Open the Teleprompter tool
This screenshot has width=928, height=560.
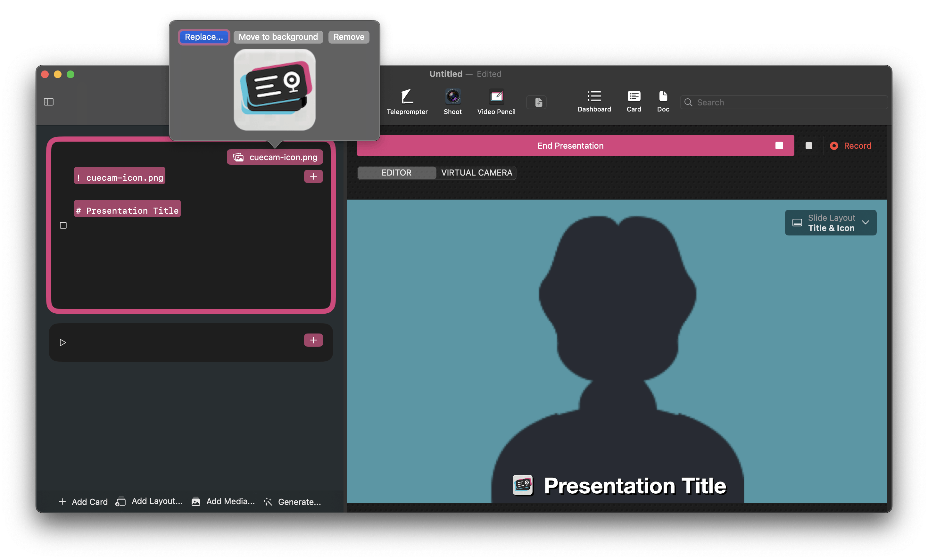(407, 102)
